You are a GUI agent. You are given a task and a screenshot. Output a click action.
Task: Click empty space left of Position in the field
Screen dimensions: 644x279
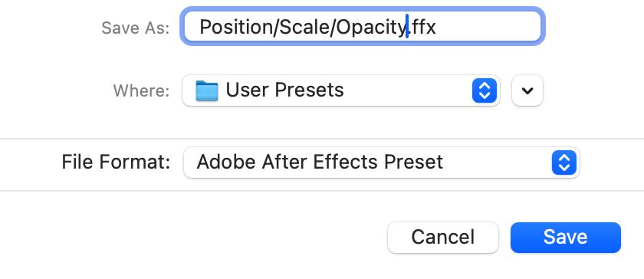coord(192,27)
